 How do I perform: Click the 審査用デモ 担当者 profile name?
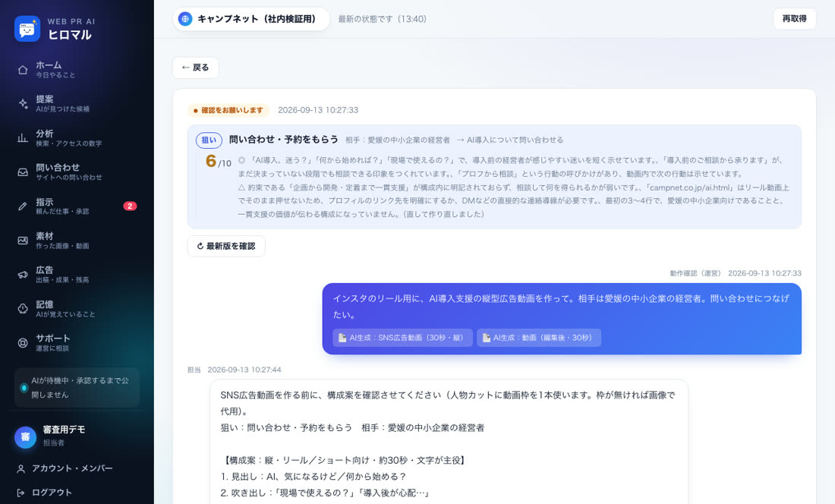pyautogui.click(x=64, y=436)
